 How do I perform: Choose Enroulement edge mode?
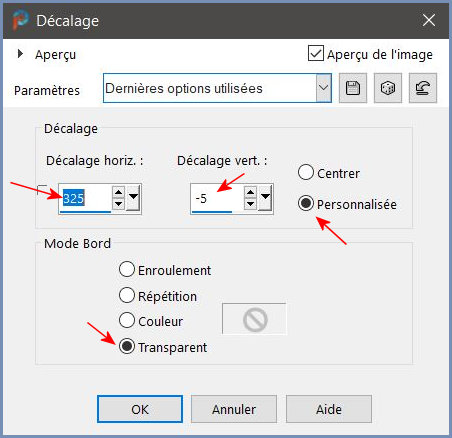click(x=127, y=269)
